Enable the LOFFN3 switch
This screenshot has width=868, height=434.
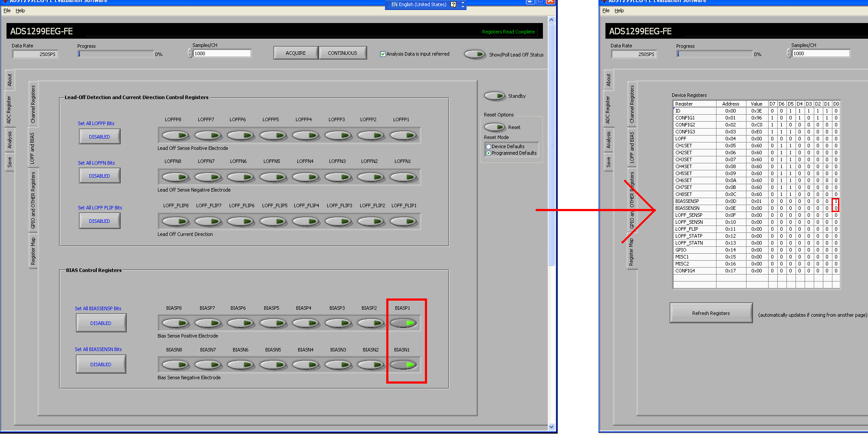coord(338,177)
